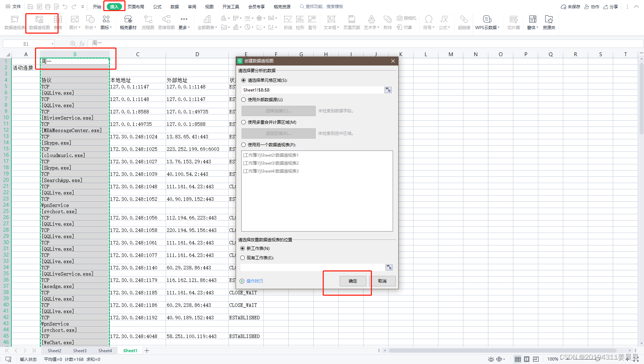
Task: Insert an attachment (附件)
Action: [388, 23]
